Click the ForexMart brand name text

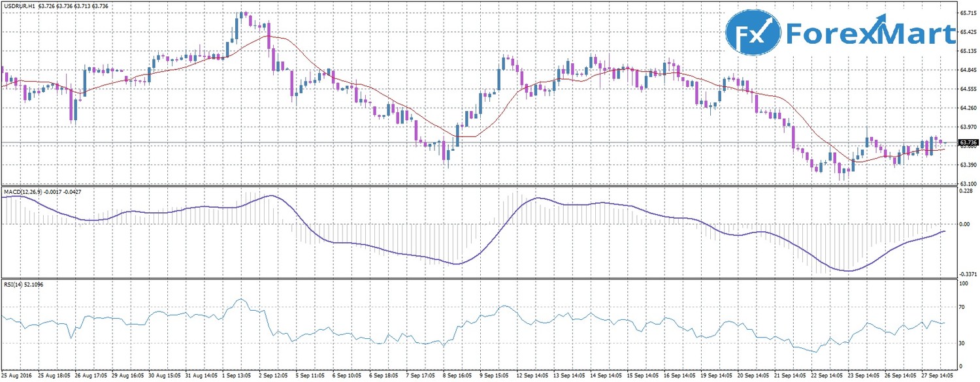point(870,33)
